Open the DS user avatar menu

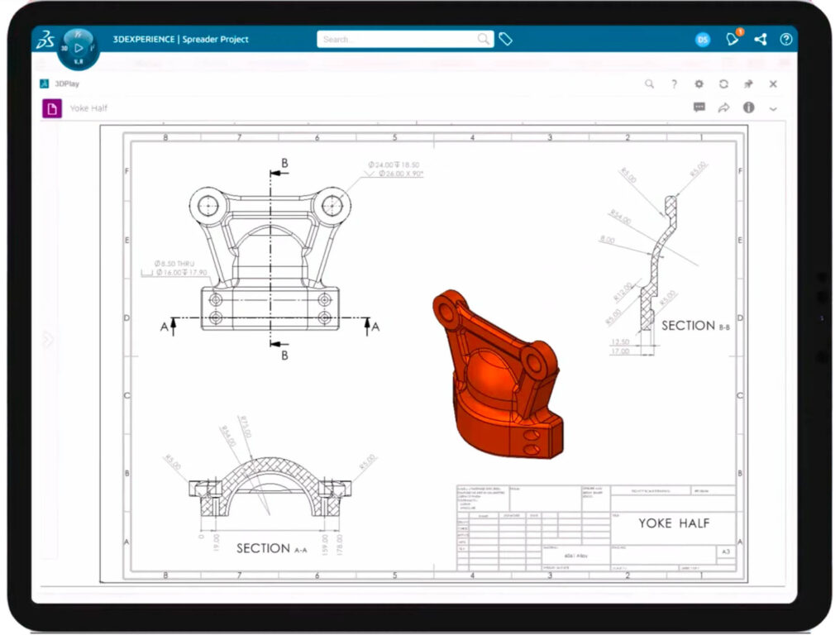(702, 39)
